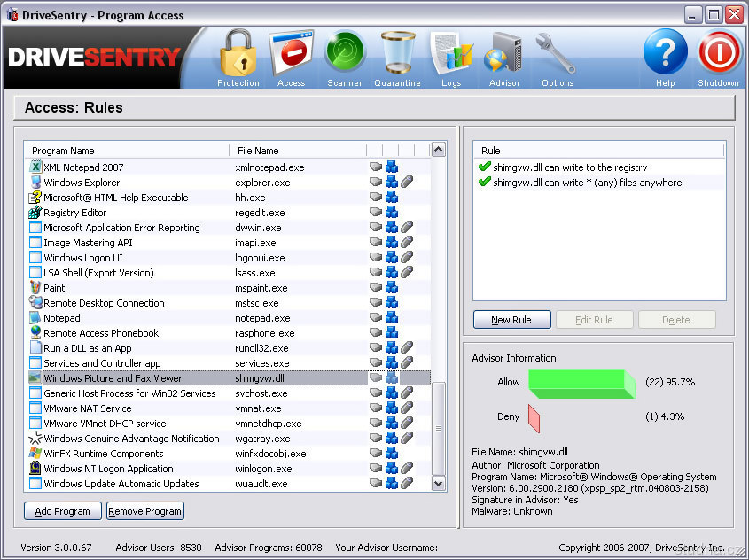
Task: Open Options wrench icon
Action: pos(558,55)
